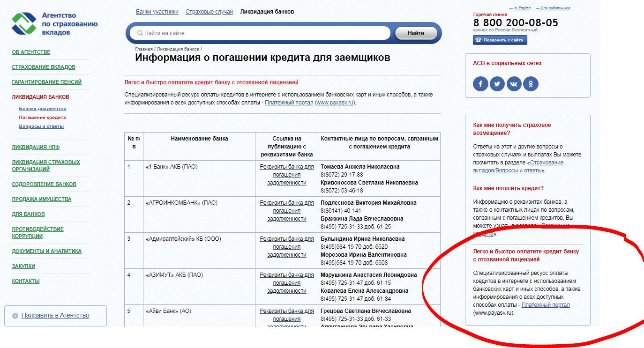Open Реквизиты банка link for «1 Банк»
The image size is (644, 348).
click(x=287, y=175)
